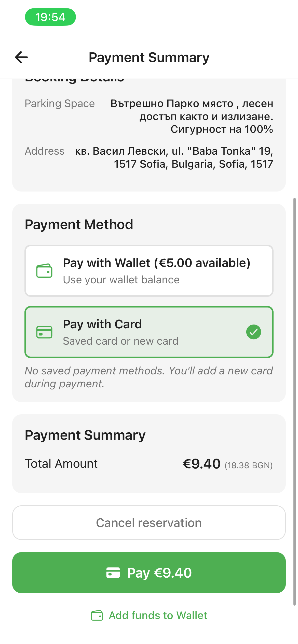Tap the wallet icon in Pay with Wallet
This screenshot has height=644, width=298.
coord(44,271)
